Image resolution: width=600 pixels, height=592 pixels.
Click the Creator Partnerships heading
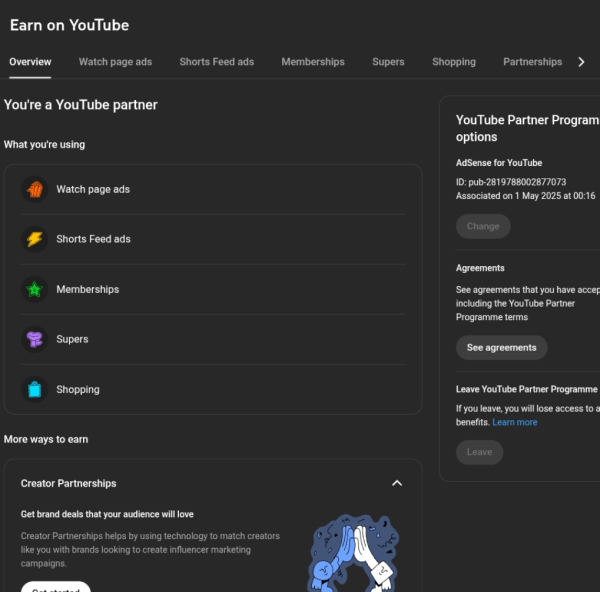68,483
